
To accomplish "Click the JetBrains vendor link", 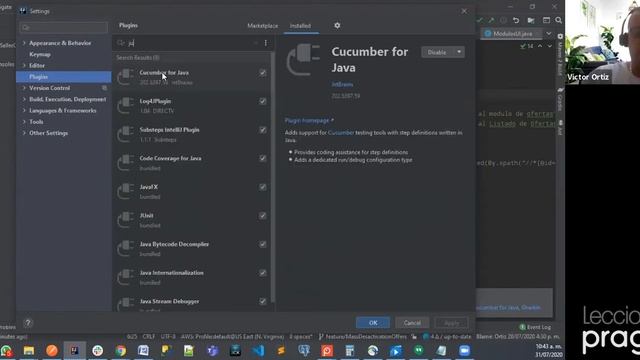I will coord(342,84).
